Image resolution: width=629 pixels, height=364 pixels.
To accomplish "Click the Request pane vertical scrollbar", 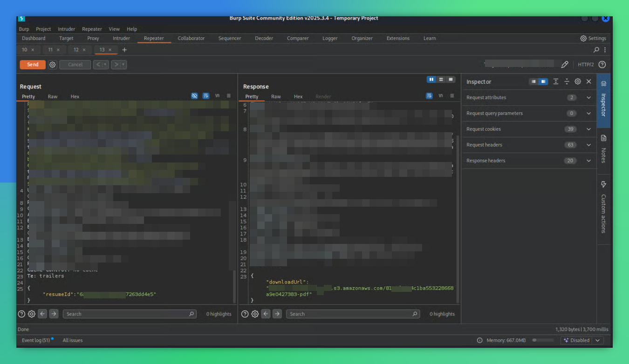I will point(234,286).
